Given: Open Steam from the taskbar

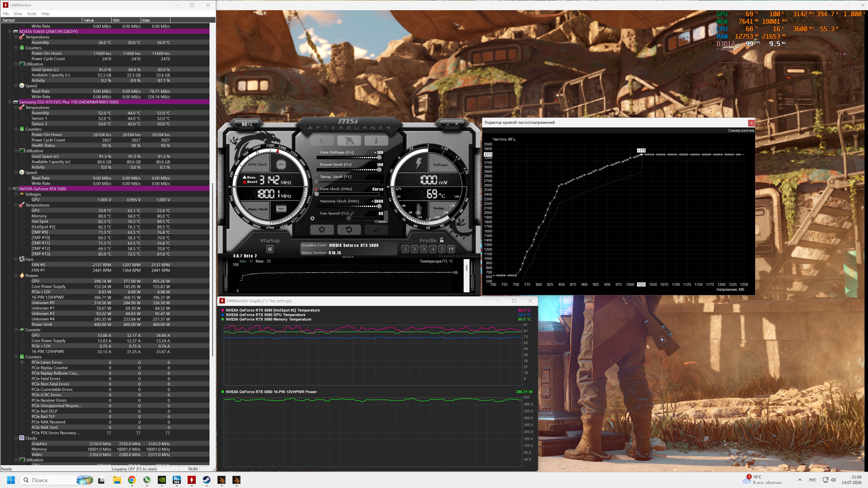Looking at the screenshot, I should pyautogui.click(x=207, y=480).
